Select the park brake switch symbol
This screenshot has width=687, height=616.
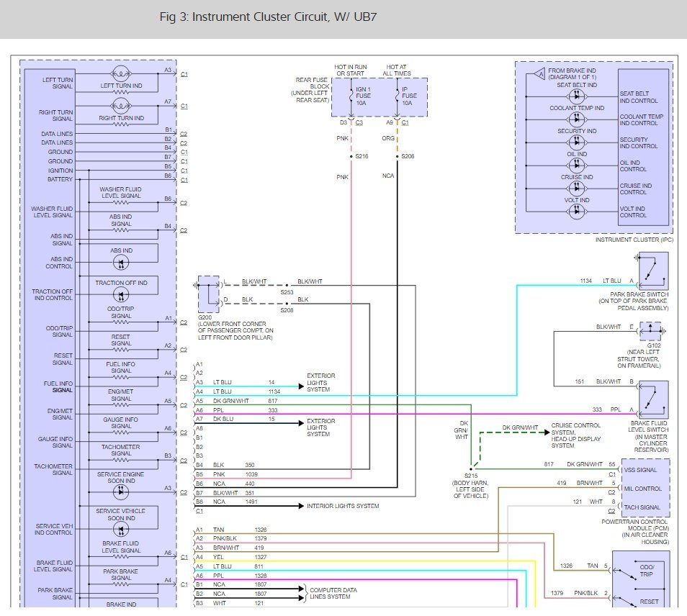point(653,270)
